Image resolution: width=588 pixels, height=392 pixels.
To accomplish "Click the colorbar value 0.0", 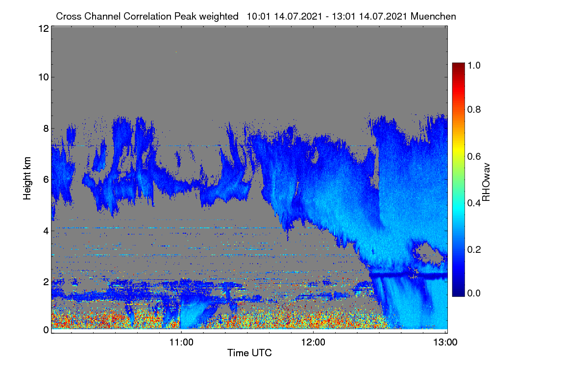I will pos(475,293).
